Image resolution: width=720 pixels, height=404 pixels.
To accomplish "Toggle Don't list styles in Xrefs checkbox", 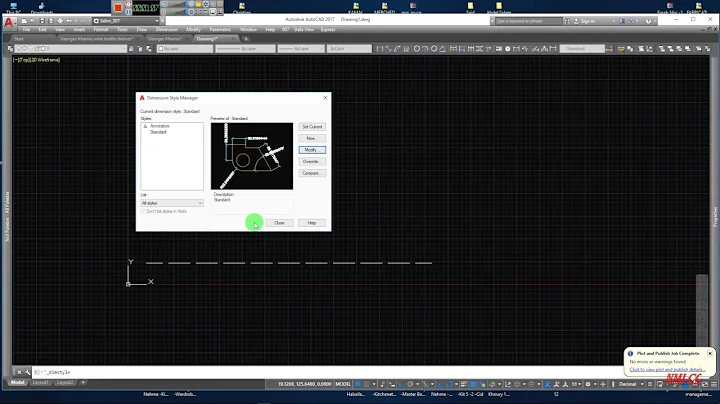I will [x=143, y=211].
